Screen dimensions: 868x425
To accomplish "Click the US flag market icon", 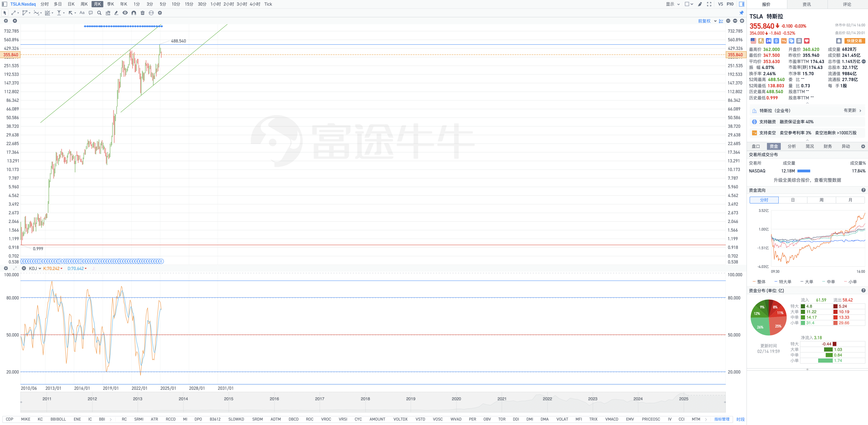I will point(753,41).
